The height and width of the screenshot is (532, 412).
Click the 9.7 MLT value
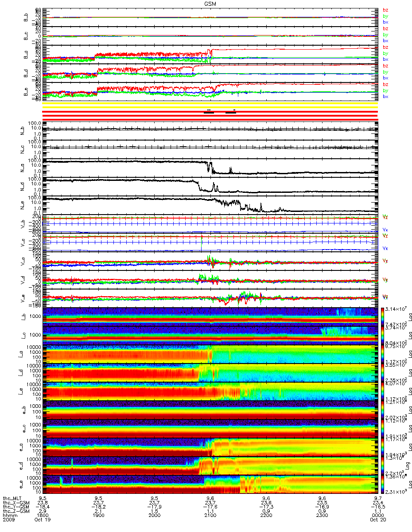(377, 498)
